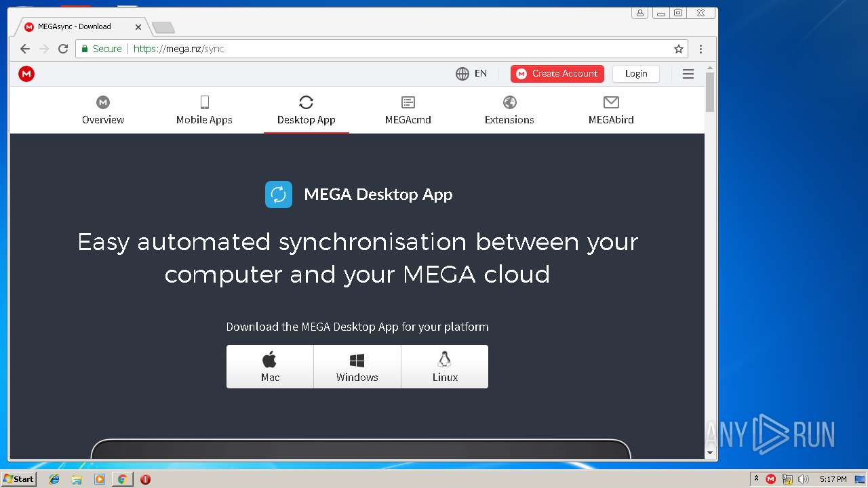Image resolution: width=868 pixels, height=488 pixels.
Task: Open the MEGAcmd tab
Action: [408, 110]
